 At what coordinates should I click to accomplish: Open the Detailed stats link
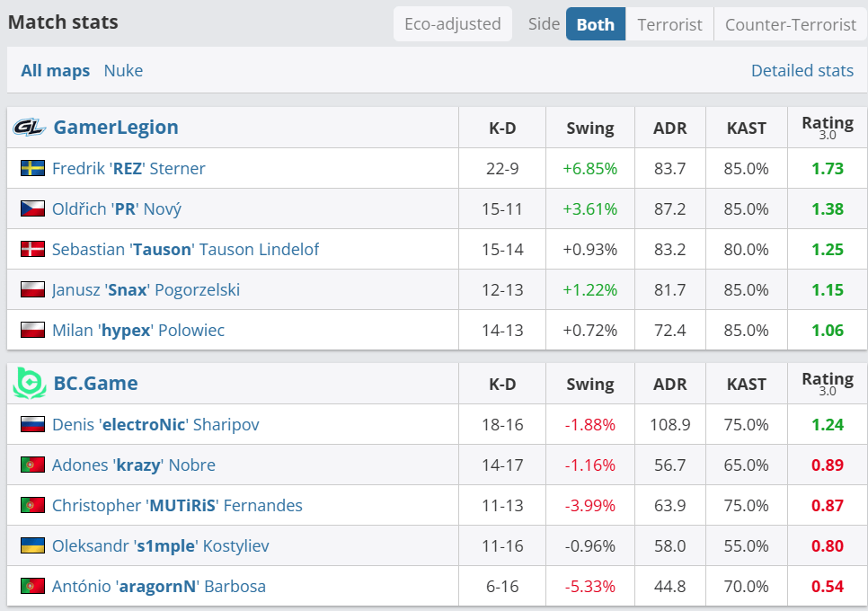(802, 71)
